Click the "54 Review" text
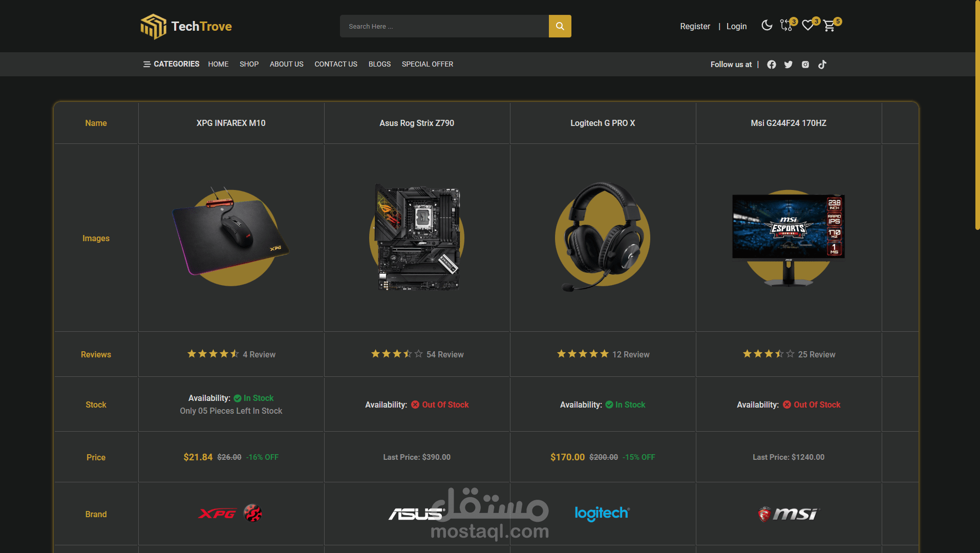The height and width of the screenshot is (553, 980). click(445, 354)
